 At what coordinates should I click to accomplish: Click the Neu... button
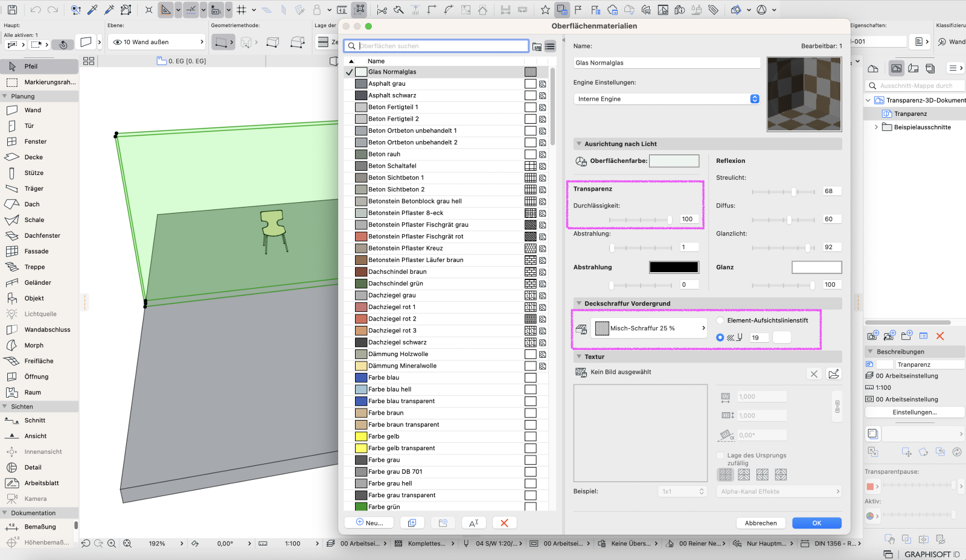[x=369, y=523]
